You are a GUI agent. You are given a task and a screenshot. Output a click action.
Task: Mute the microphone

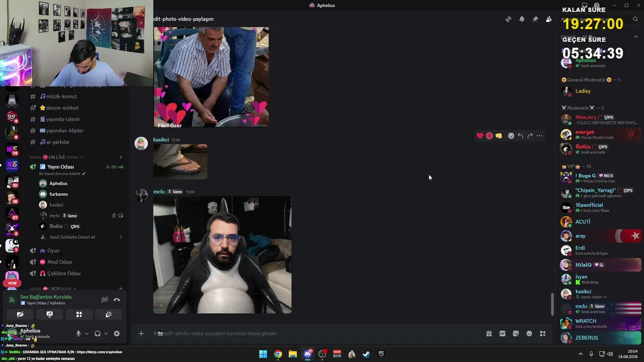point(78,333)
